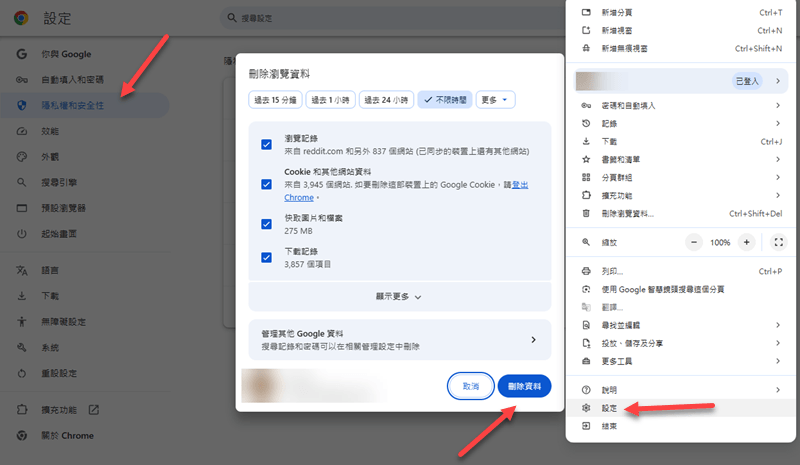Expand the 尋找並編輯 submenu
Screen dimensions: 800x465
[x=681, y=325]
